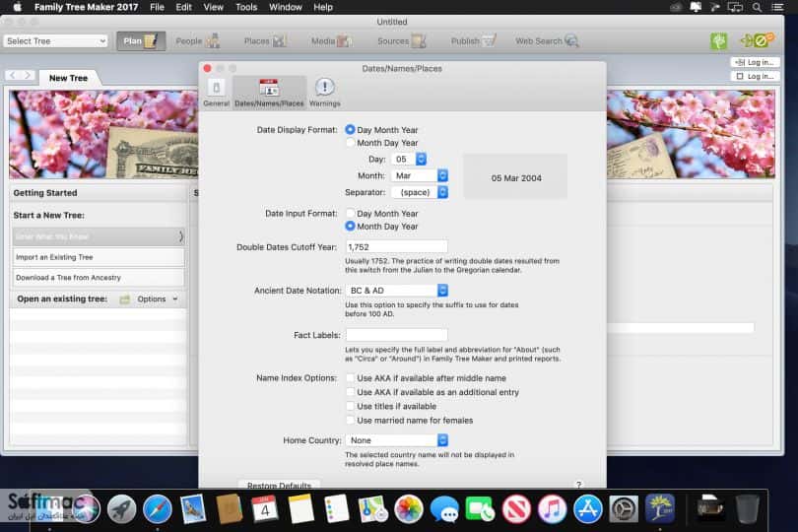
Task: Select Day Month Year input format
Action: [x=350, y=214]
